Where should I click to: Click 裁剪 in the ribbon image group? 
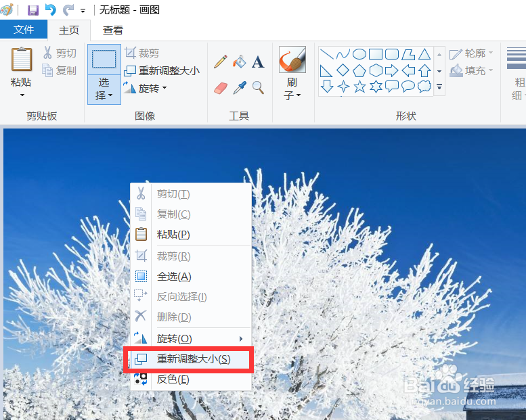click(141, 53)
